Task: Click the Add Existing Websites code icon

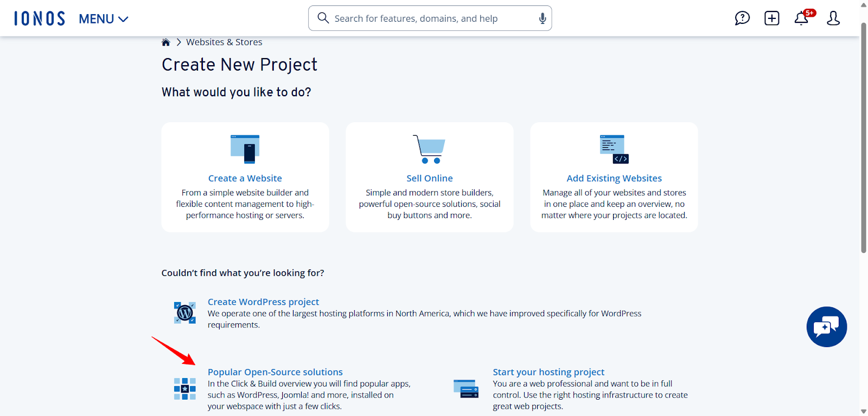Action: [614, 149]
